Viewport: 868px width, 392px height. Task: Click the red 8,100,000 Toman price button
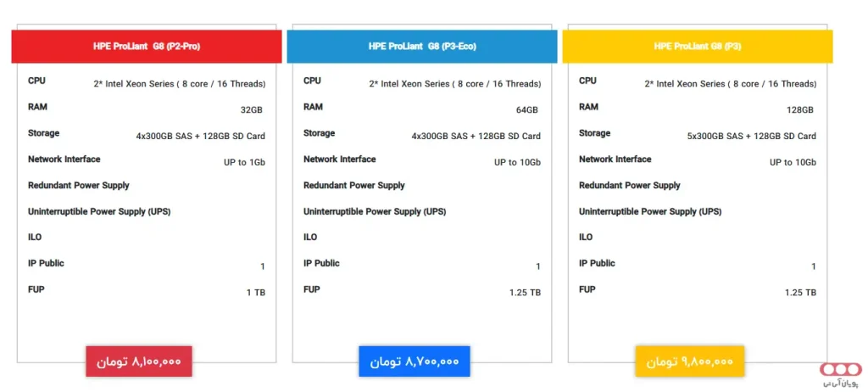139,361
